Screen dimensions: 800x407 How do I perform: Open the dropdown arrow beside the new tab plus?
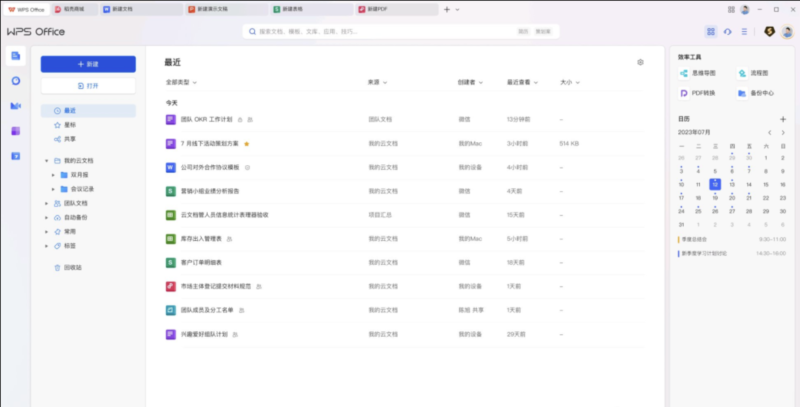(458, 9)
